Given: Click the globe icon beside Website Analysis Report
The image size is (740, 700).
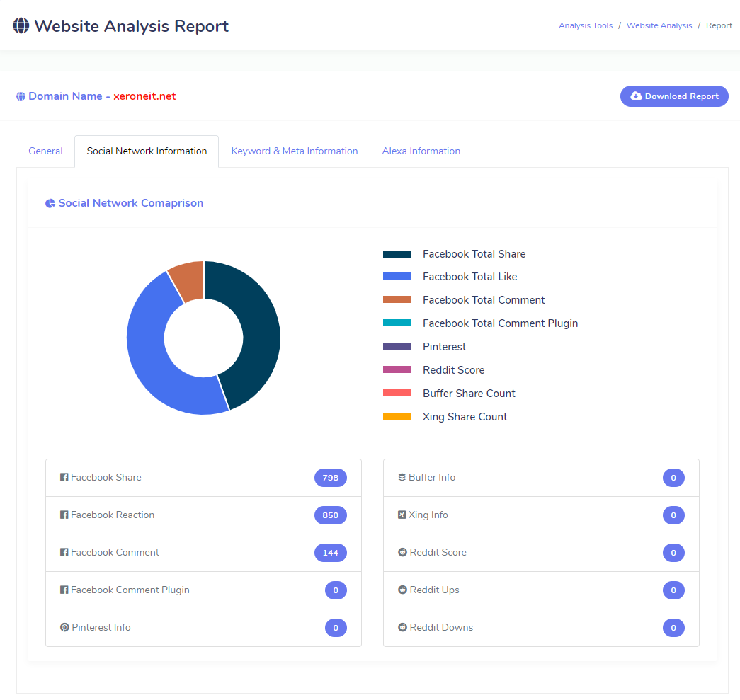Looking at the screenshot, I should pyautogui.click(x=21, y=26).
